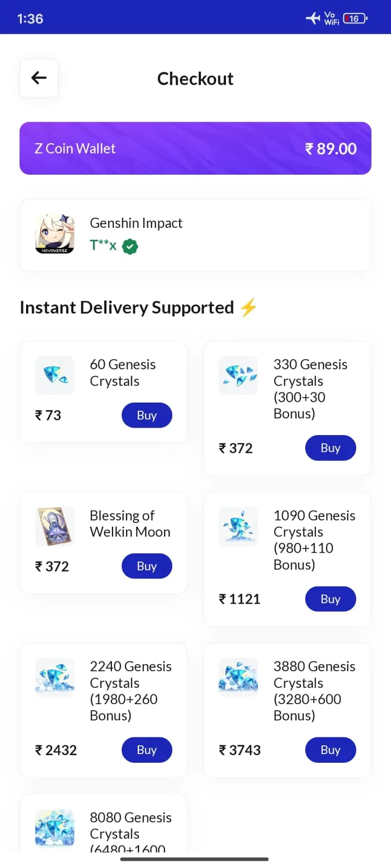
Task: Select the 330 Genesis Crystals icon
Action: pos(238,375)
